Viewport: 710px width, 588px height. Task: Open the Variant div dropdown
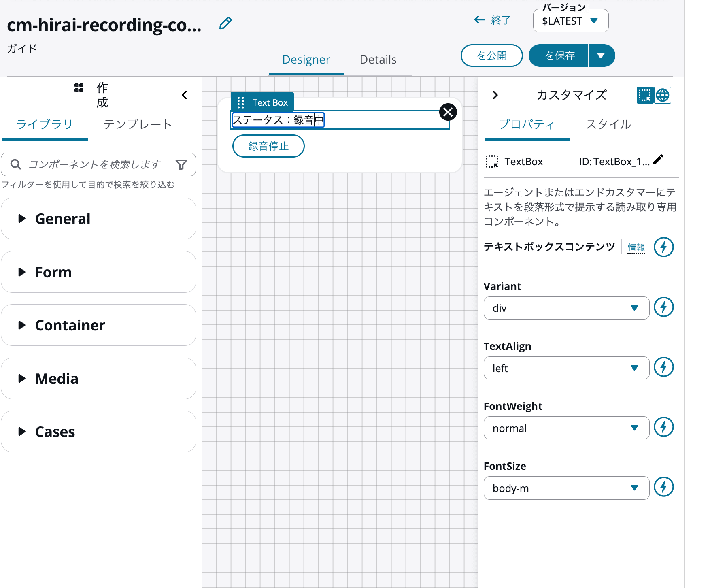click(x=566, y=308)
